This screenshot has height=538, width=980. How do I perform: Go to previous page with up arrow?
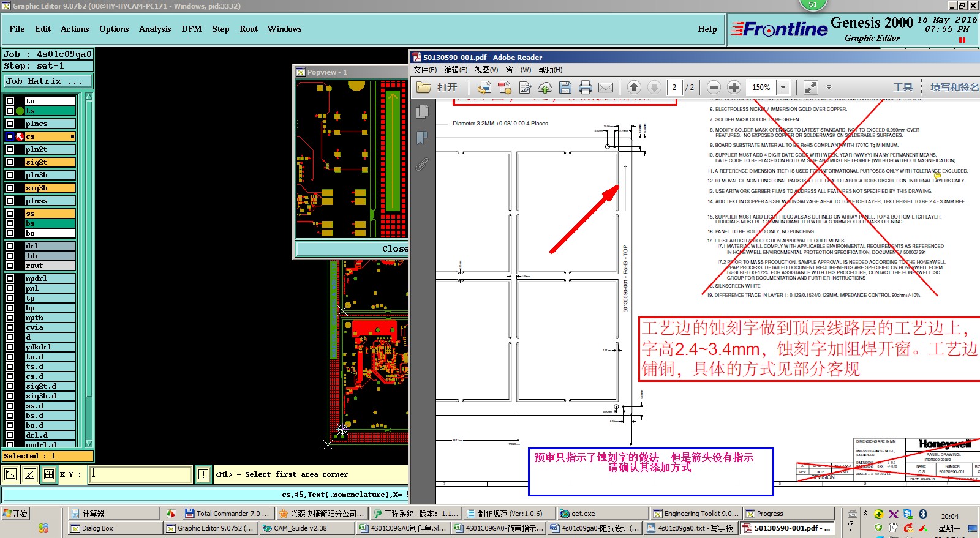coord(634,88)
